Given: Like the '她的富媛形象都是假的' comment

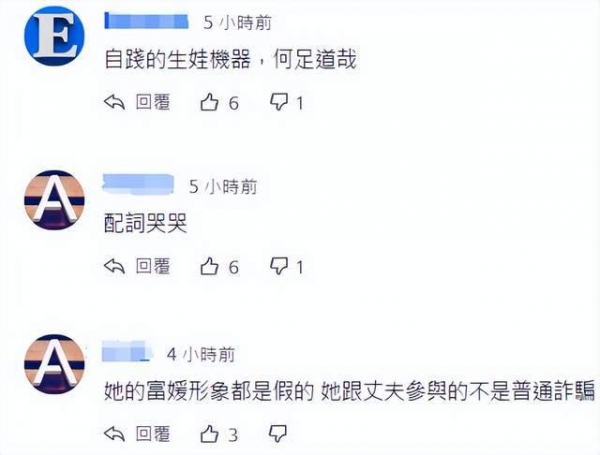Looking at the screenshot, I should tap(209, 434).
